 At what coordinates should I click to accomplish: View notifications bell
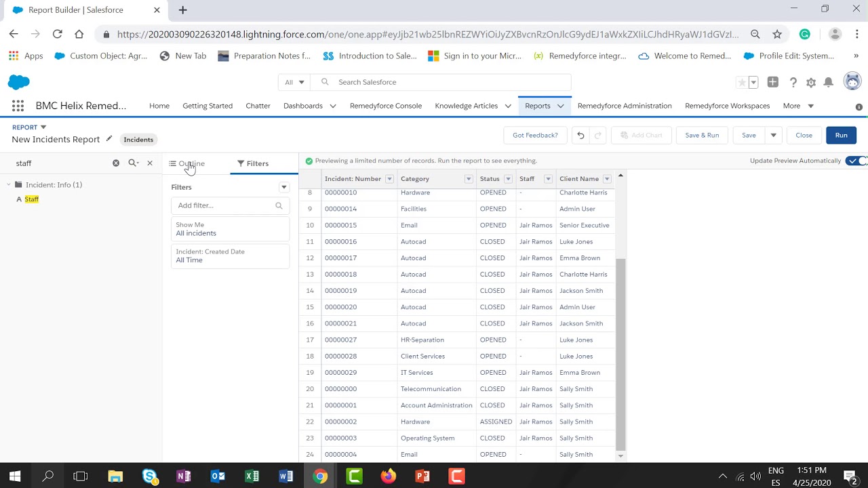(x=829, y=83)
